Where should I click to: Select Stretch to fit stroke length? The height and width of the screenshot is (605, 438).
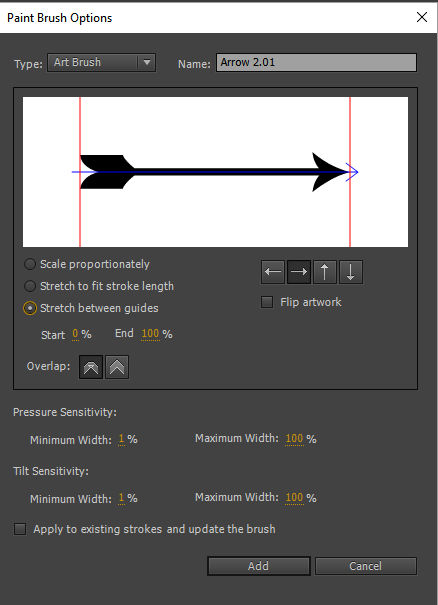(x=30, y=286)
